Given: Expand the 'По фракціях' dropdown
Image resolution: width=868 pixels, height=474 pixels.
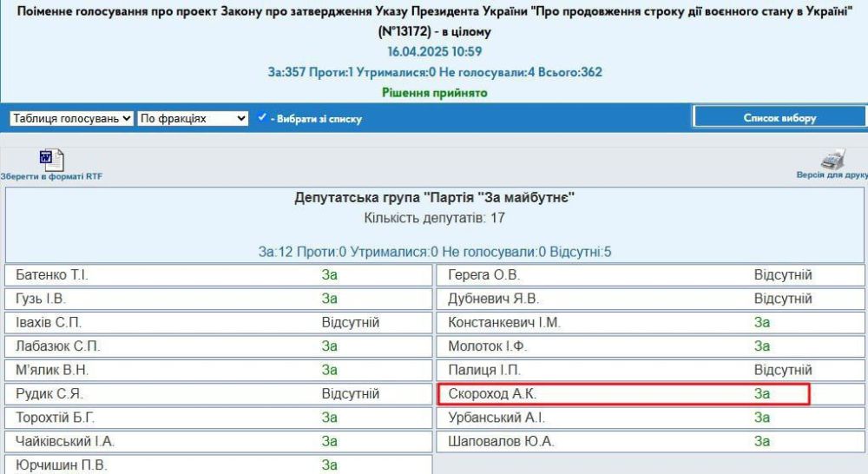Looking at the screenshot, I should coord(193,118).
